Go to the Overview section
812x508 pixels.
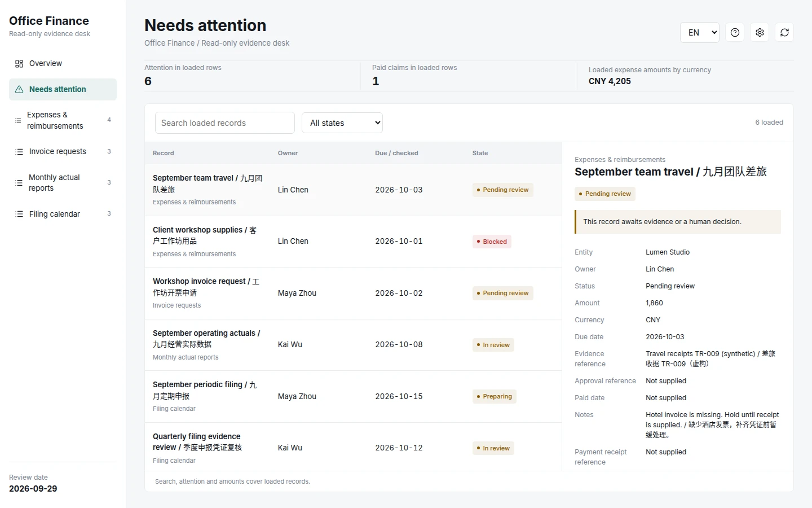(x=63, y=64)
